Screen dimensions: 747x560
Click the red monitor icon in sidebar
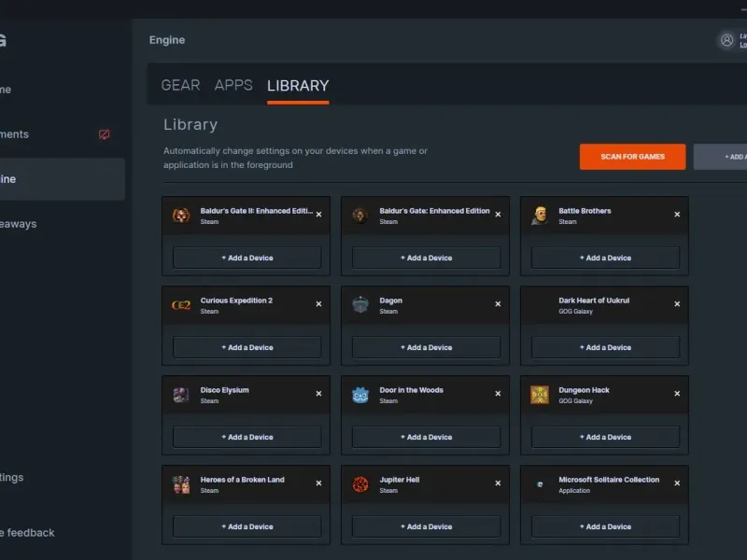[x=105, y=134]
